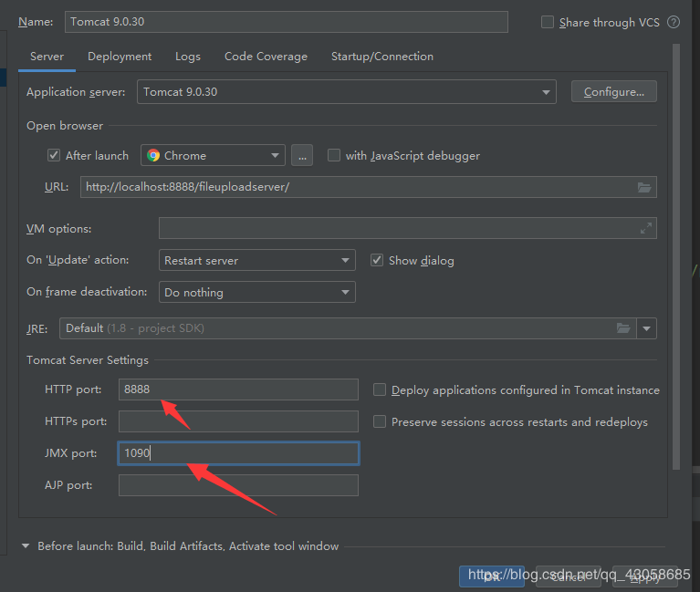
Task: Open the JRE dropdown arrow
Action: pos(646,328)
